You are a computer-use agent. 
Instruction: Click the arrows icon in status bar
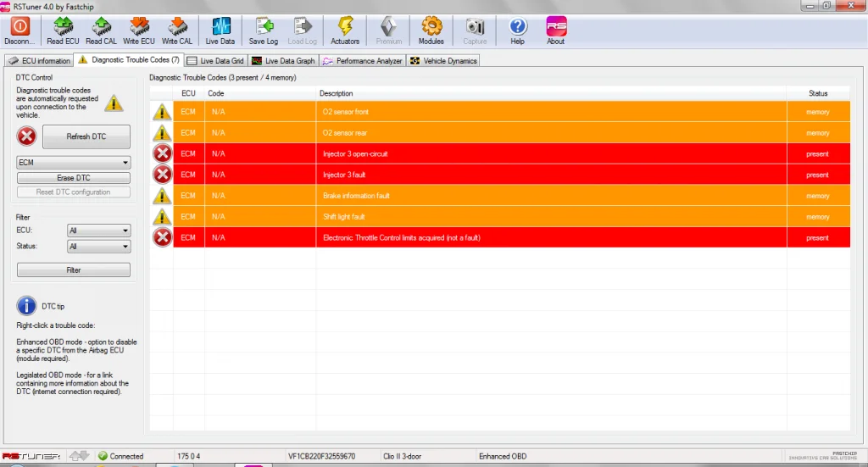tap(79, 456)
